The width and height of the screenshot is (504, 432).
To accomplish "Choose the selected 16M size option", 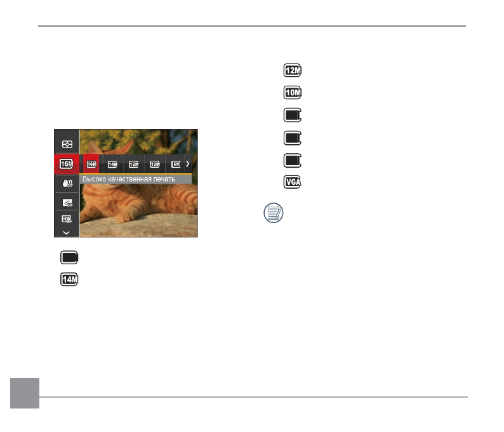I will (91, 164).
